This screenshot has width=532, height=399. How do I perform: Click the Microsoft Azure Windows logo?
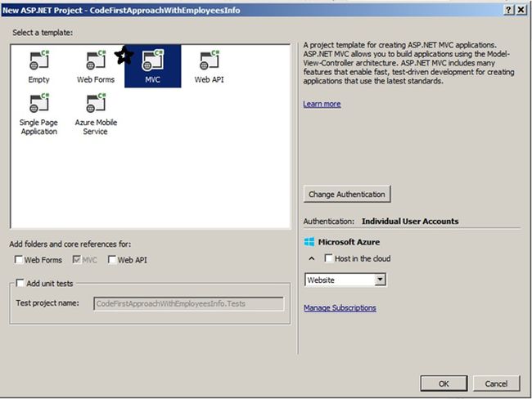309,242
